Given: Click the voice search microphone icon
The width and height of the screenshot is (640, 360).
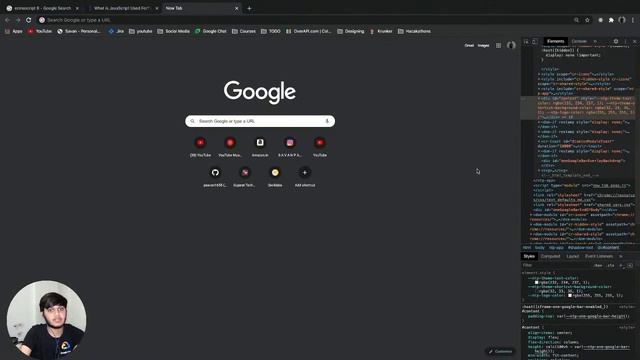Looking at the screenshot, I should tap(327, 121).
